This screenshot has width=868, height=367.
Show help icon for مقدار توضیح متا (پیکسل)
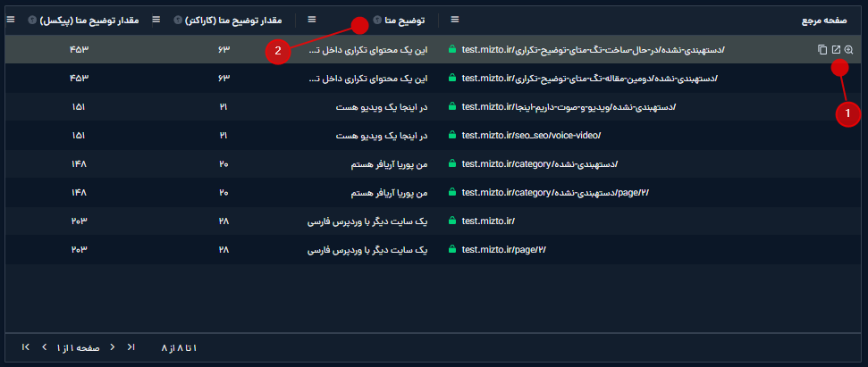pos(32,21)
